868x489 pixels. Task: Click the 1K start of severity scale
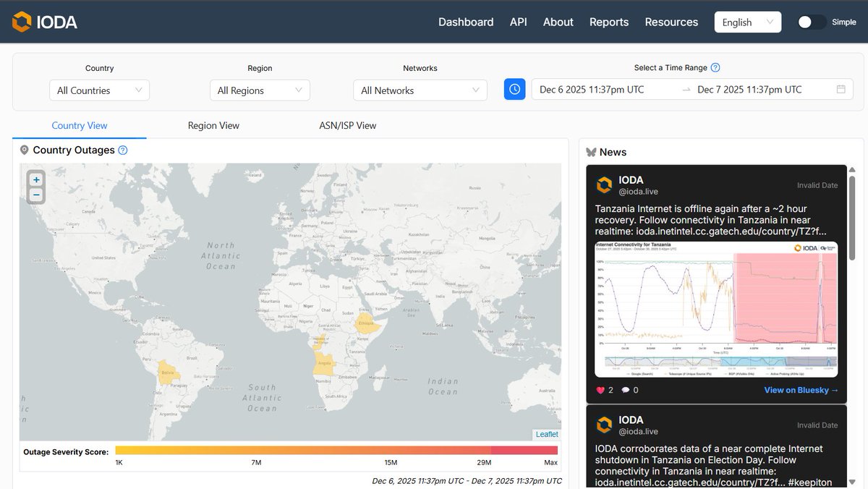[x=119, y=462]
